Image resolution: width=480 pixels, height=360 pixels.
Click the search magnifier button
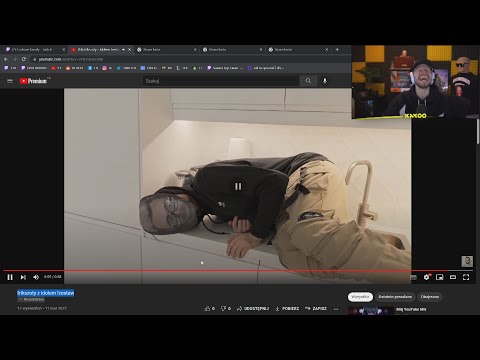[x=308, y=81]
